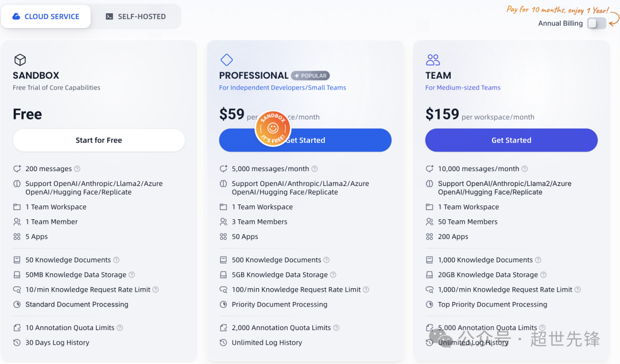Click the Start for Free button
Screen dimensions: 620x364
point(99,140)
